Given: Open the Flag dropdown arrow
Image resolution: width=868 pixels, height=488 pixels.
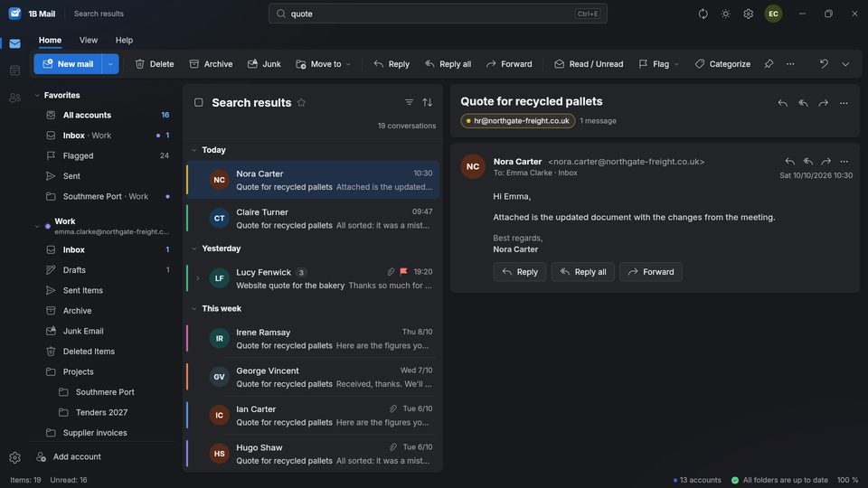Looking at the screenshot, I should (x=676, y=64).
